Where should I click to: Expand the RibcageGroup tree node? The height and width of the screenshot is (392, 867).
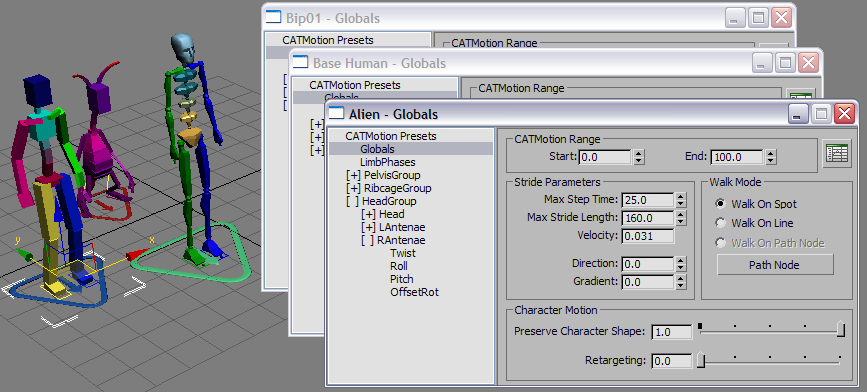353,188
